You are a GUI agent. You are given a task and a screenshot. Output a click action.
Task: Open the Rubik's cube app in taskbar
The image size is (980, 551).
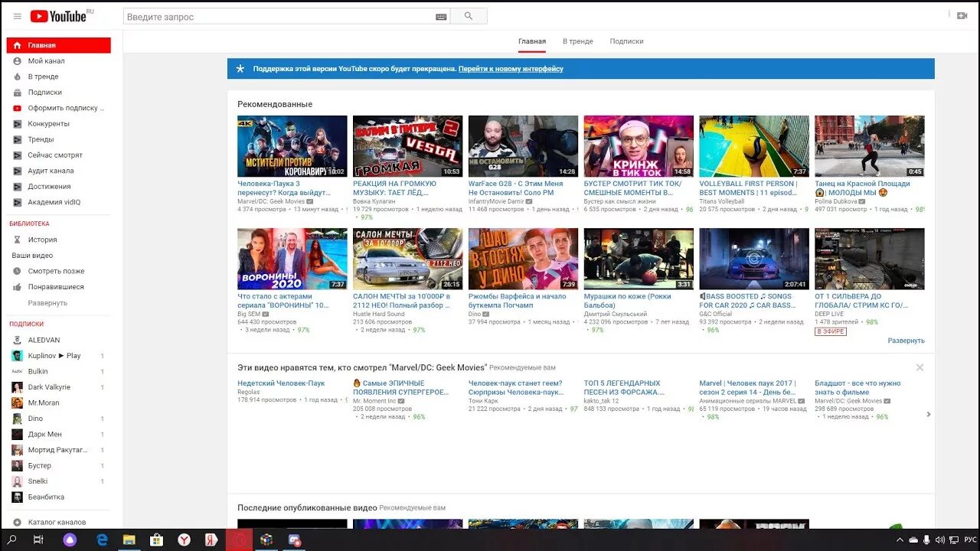[x=266, y=540]
